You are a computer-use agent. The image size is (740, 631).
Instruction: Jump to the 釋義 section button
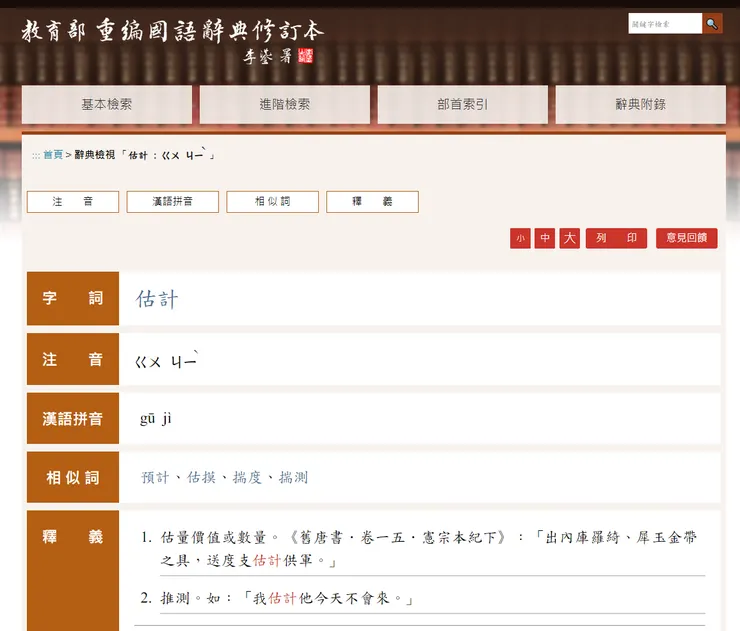(372, 202)
